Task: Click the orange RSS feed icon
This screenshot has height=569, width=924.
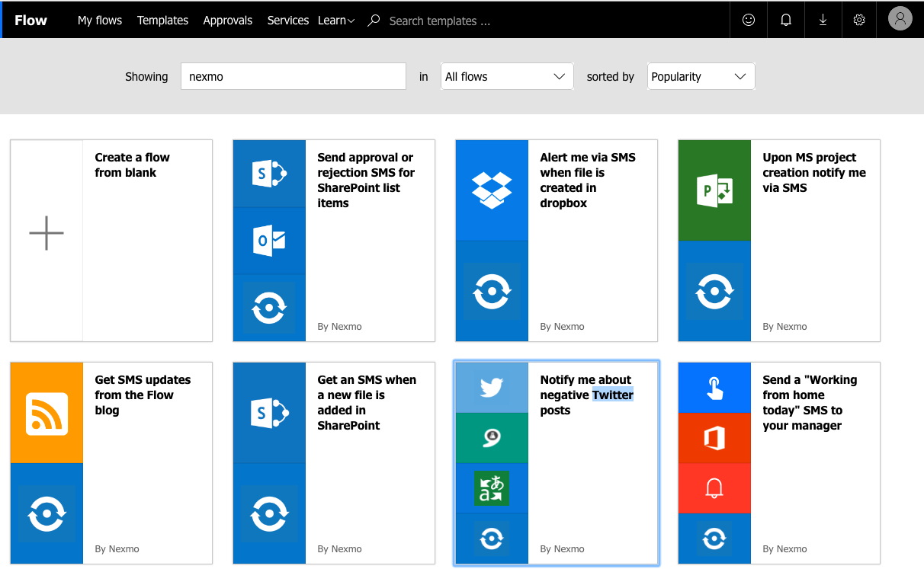Action: point(47,414)
